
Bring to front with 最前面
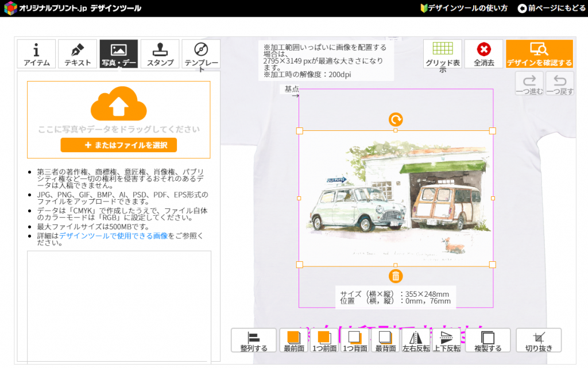pyautogui.click(x=294, y=340)
